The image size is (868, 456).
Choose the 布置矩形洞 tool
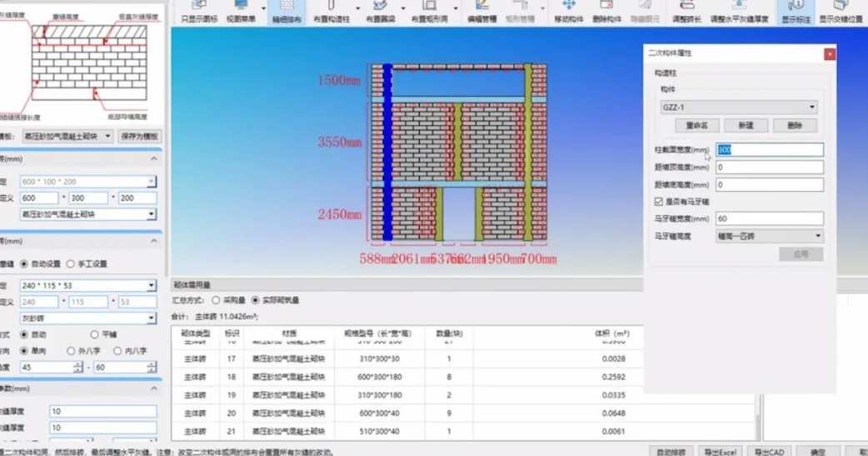[429, 12]
